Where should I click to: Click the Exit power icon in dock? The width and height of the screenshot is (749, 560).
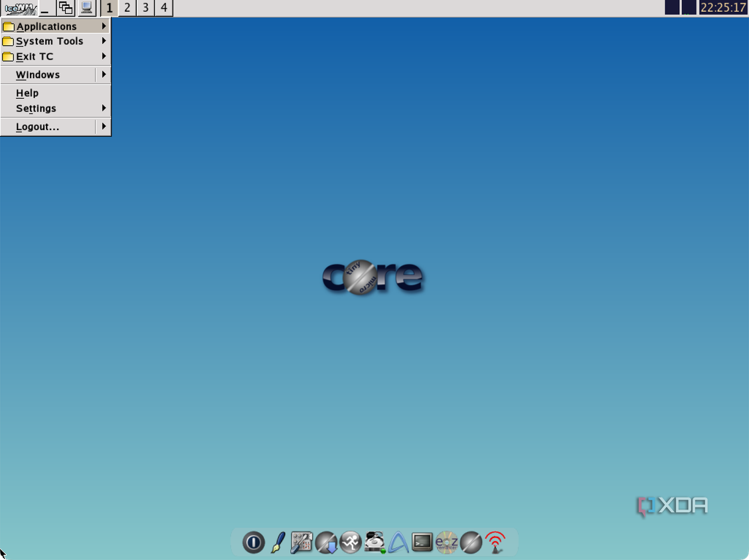[254, 542]
